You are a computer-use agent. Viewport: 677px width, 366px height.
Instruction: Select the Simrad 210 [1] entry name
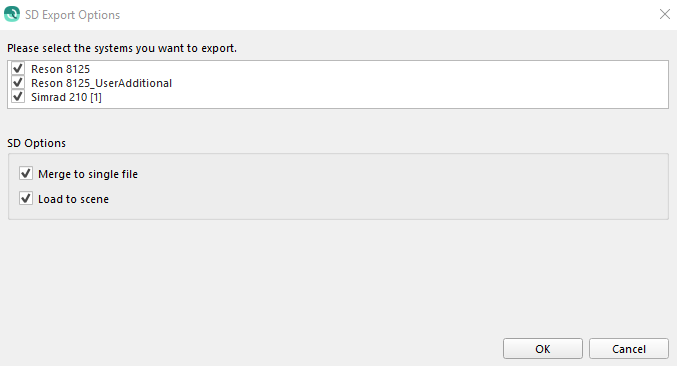point(66,97)
